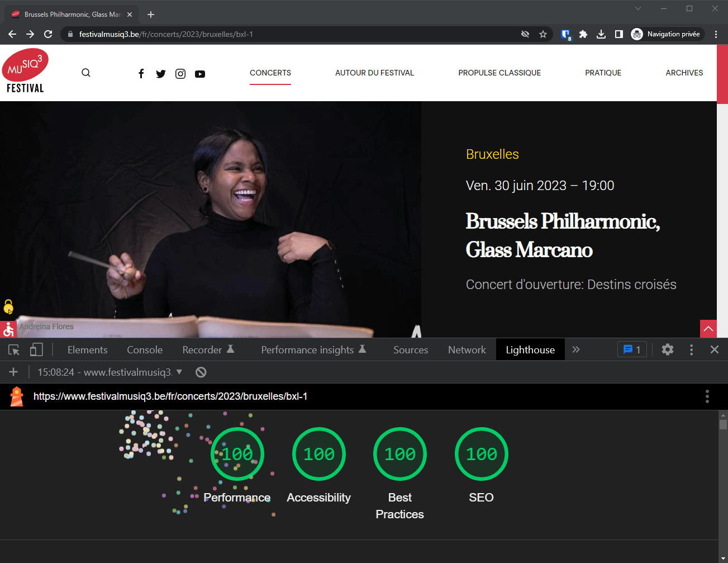728x563 pixels.
Task: Open the festival Twitter icon
Action: click(x=161, y=74)
